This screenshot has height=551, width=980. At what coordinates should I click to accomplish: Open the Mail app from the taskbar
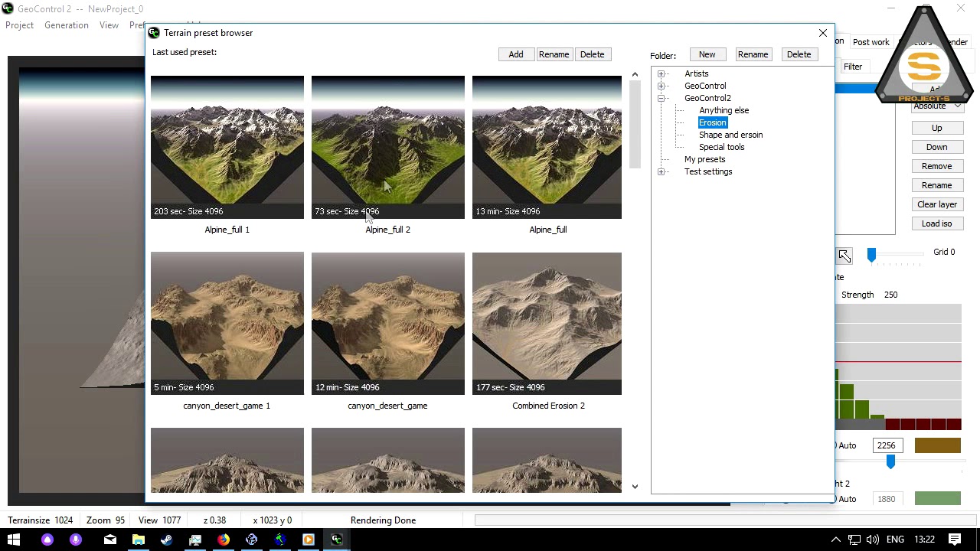tap(110, 540)
